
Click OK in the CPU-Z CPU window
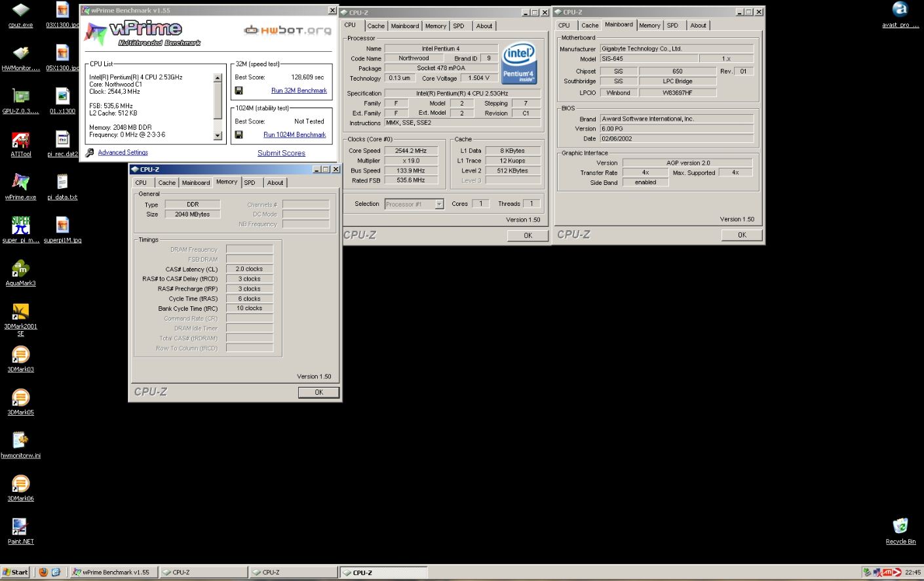pos(528,235)
